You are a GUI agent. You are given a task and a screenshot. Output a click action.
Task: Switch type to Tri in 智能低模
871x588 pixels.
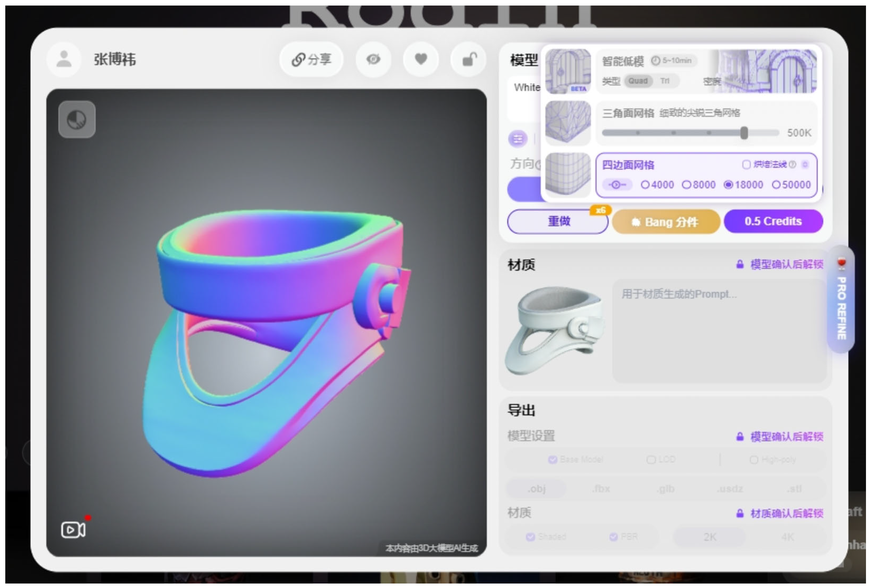(x=664, y=81)
